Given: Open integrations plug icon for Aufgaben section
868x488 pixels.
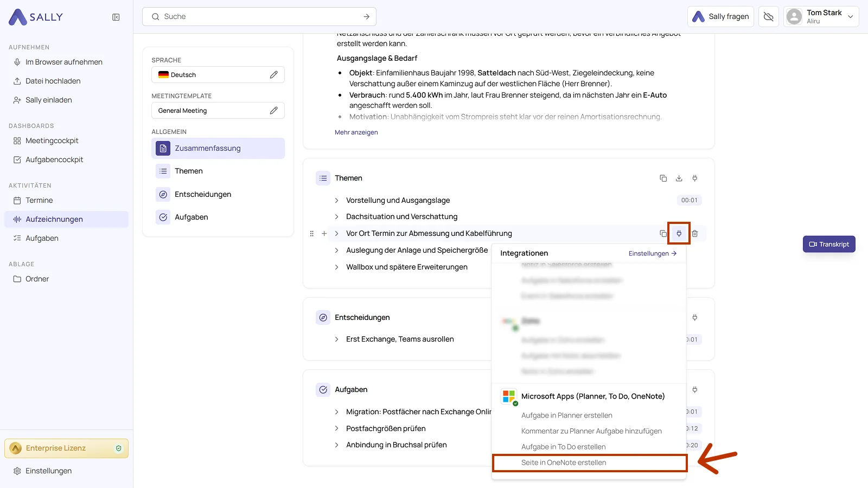Looking at the screenshot, I should click(695, 390).
